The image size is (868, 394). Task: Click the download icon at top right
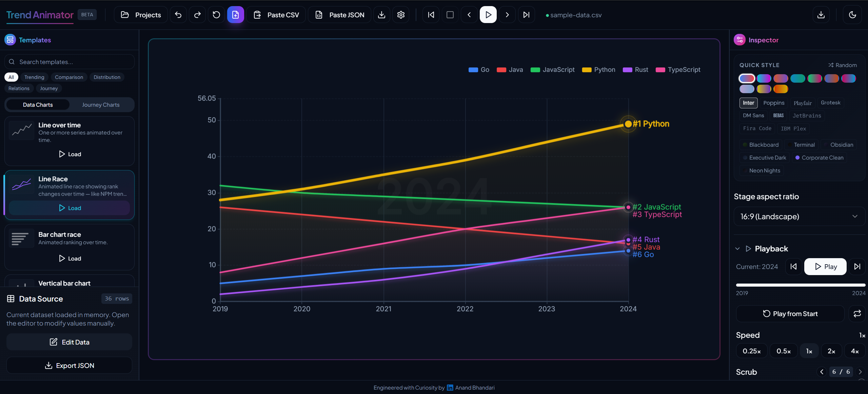[821, 15]
